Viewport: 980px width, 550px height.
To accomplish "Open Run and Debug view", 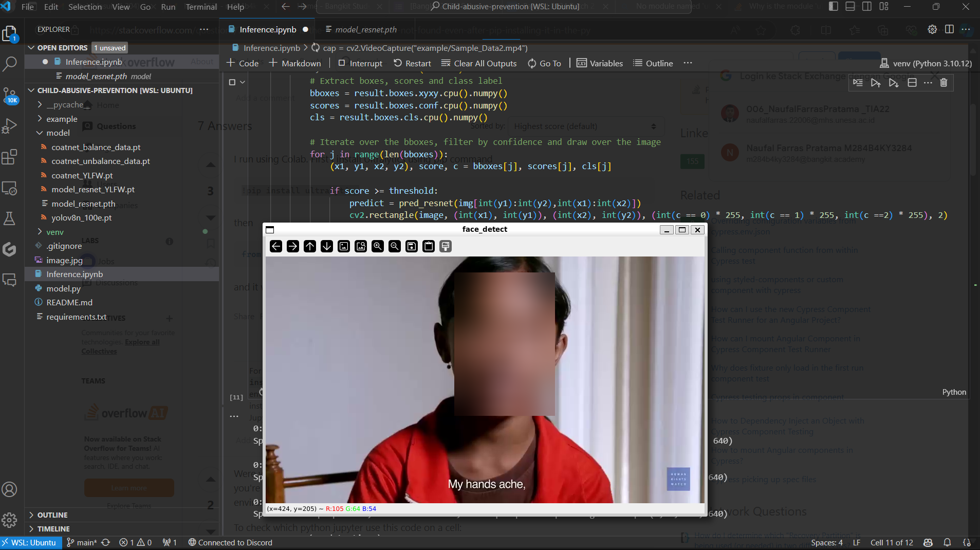I will 10,126.
